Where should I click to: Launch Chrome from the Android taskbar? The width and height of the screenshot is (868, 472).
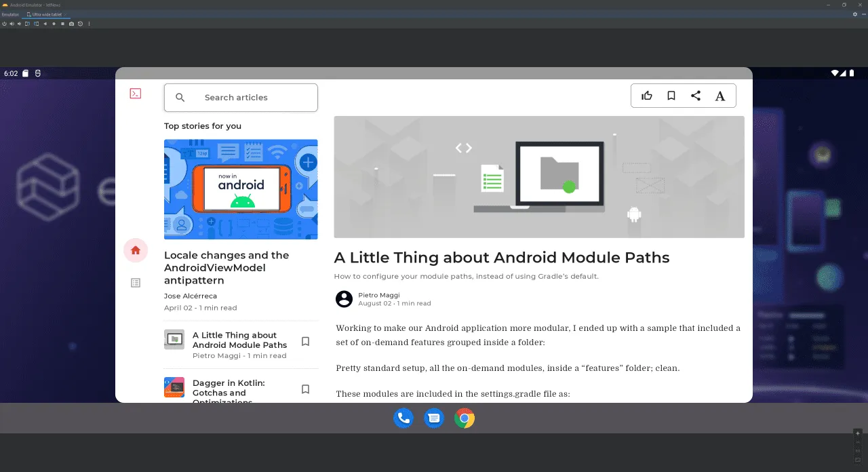coord(465,418)
